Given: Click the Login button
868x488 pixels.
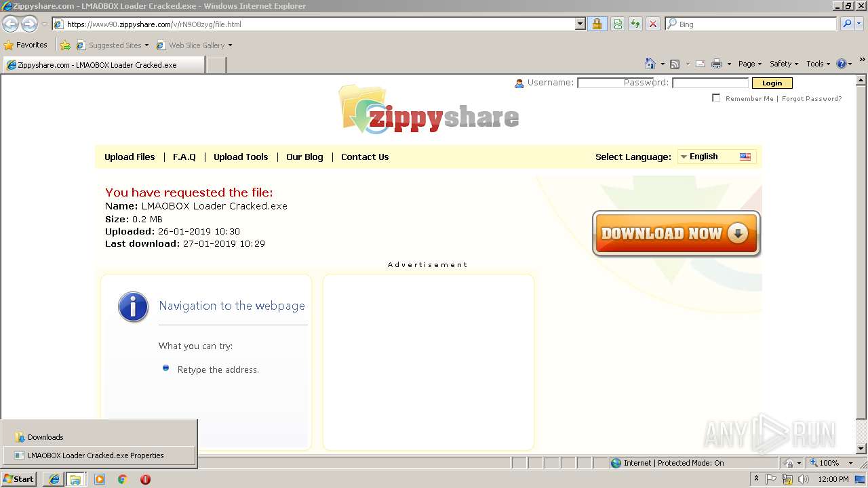Looking at the screenshot, I should 772,83.
